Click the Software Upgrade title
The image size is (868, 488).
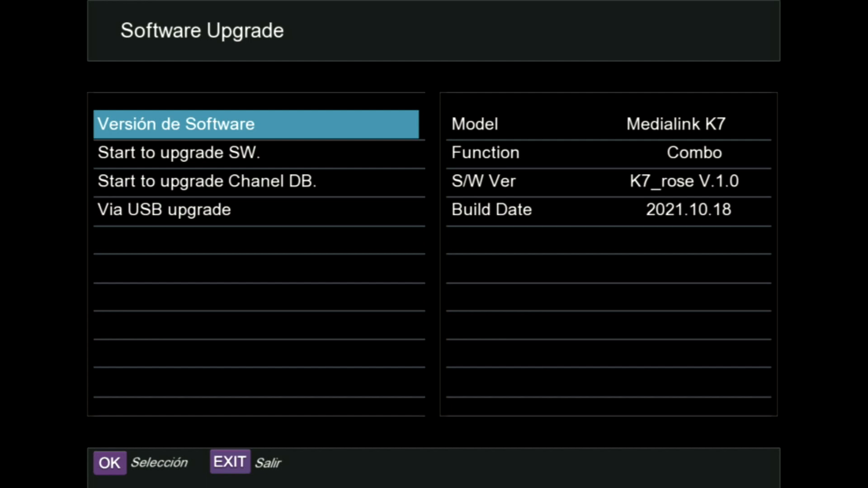point(202,31)
